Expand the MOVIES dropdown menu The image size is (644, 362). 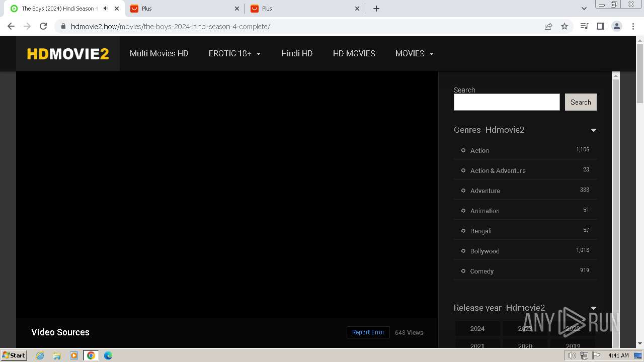415,53
